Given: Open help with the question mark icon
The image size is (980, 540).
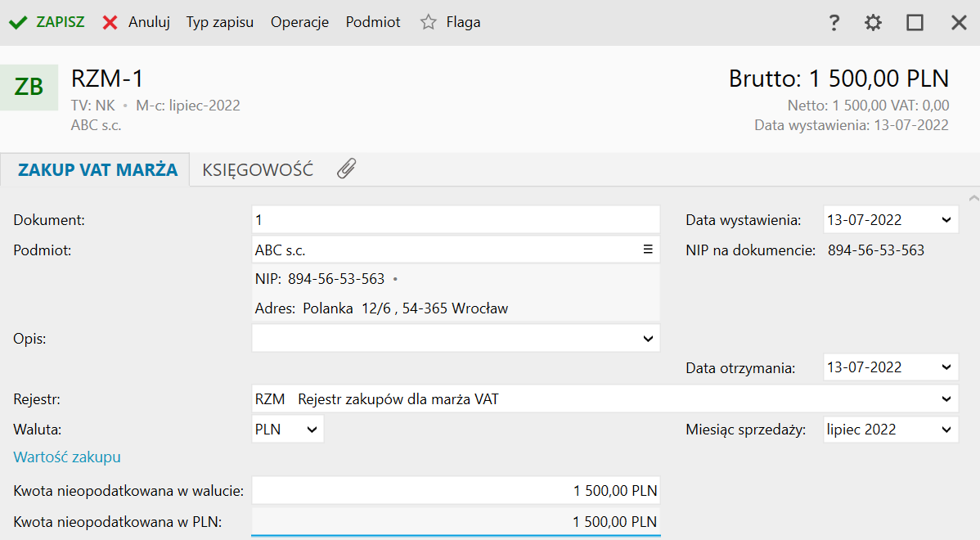Looking at the screenshot, I should click(x=834, y=23).
